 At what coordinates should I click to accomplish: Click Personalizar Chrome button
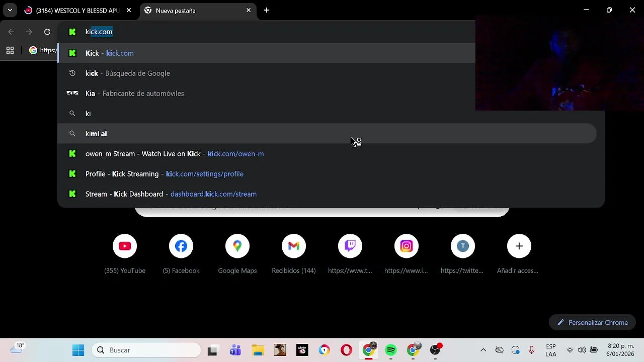(593, 323)
